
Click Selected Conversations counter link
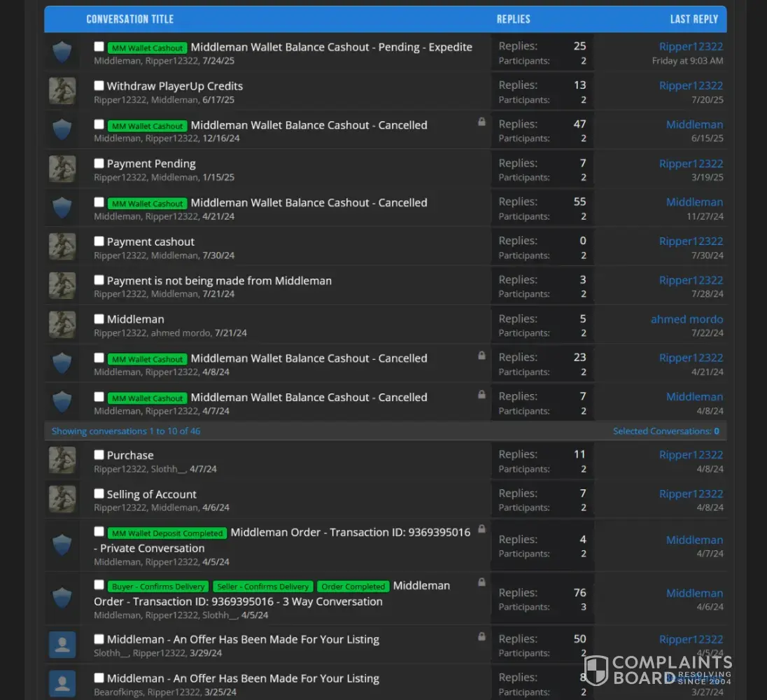coord(666,431)
